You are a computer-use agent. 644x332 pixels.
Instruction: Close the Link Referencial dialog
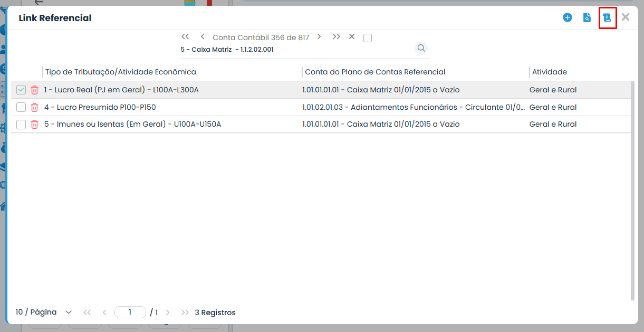626,17
